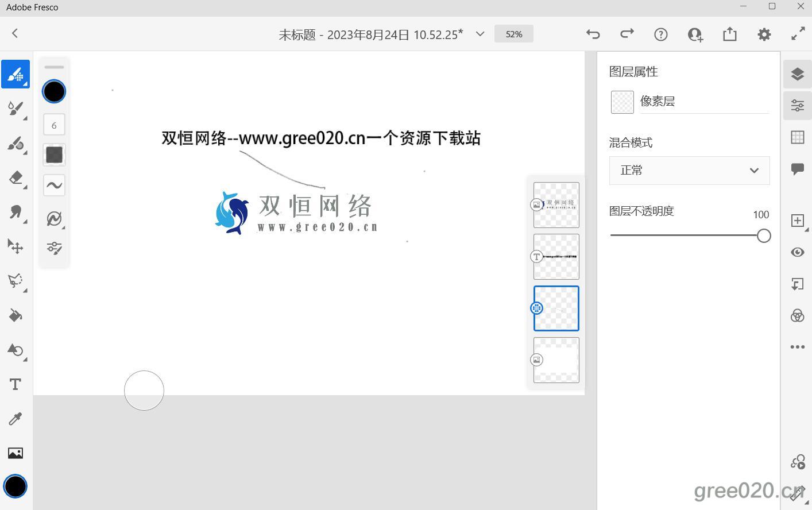Screen dimensions: 812x510
Task: Open the Share export button
Action: (x=729, y=34)
